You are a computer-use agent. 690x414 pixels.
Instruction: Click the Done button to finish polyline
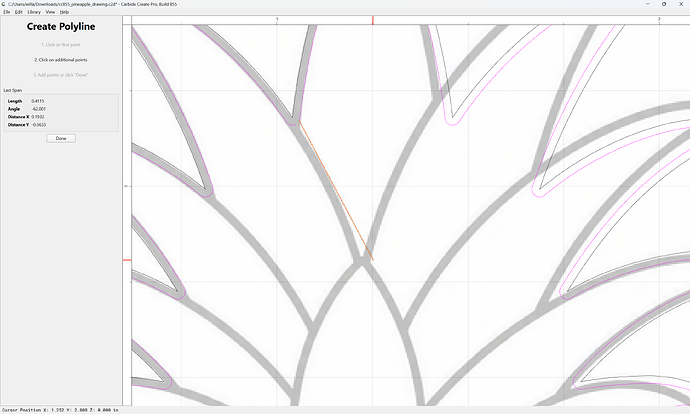[x=61, y=138]
